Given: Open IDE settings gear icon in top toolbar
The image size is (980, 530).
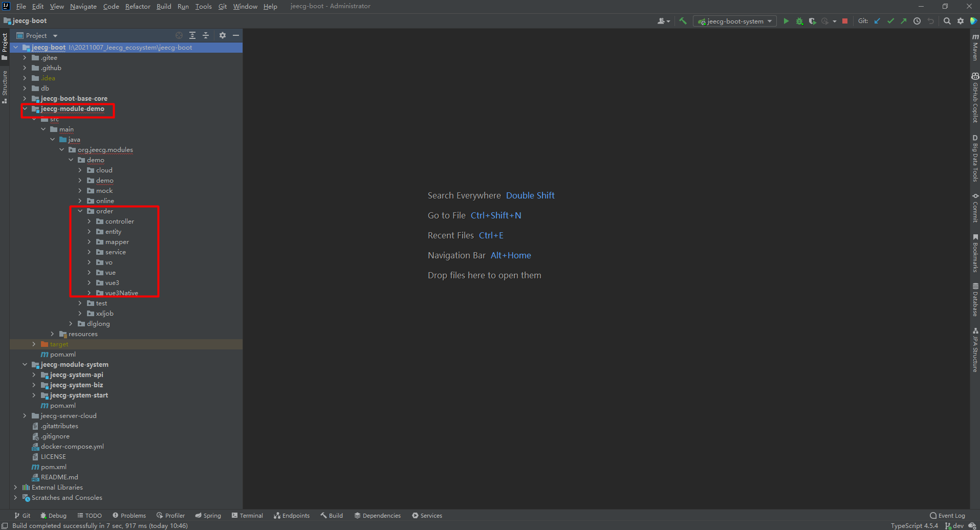Looking at the screenshot, I should click(961, 21).
